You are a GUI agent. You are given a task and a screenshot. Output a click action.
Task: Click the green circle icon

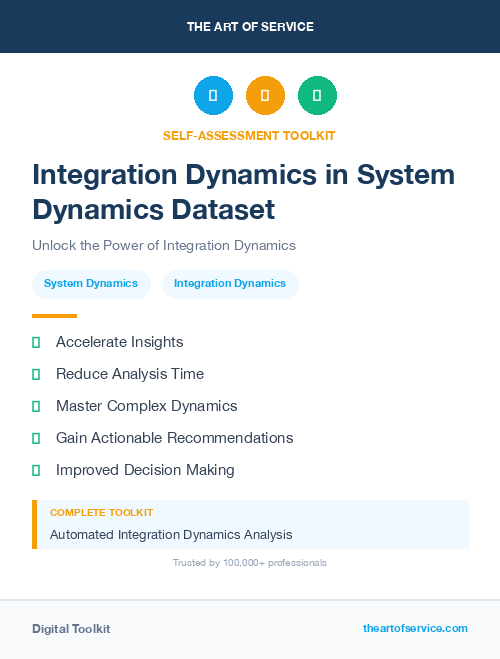pyautogui.click(x=317, y=95)
